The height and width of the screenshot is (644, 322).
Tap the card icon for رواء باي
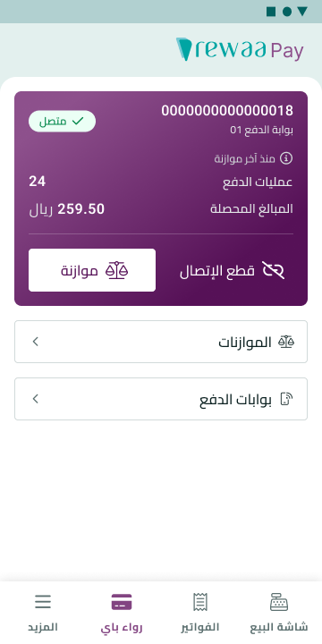point(122,603)
